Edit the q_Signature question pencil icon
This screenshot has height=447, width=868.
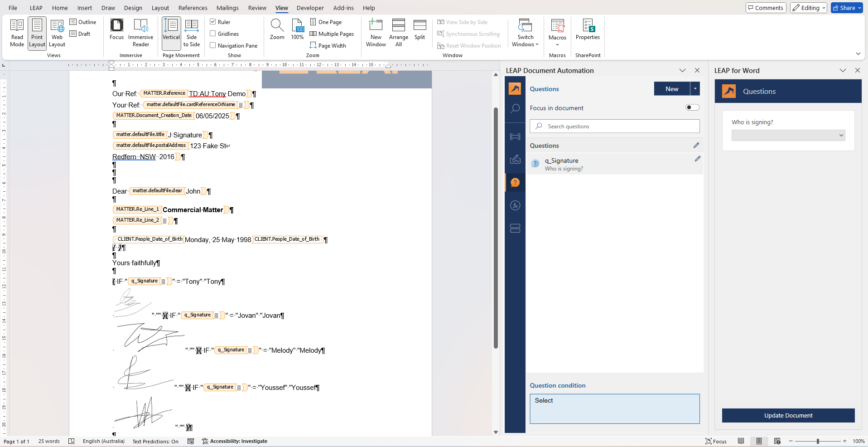697,159
